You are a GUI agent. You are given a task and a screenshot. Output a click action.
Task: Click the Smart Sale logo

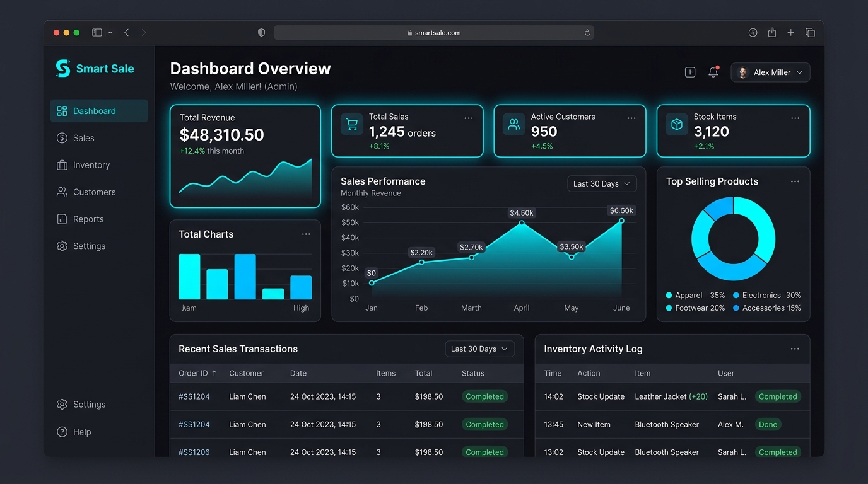[95, 69]
